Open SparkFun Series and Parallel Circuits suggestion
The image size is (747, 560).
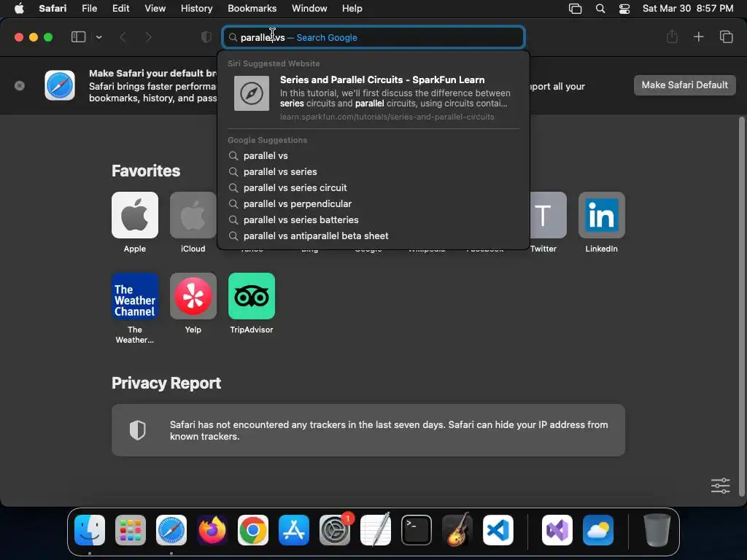click(x=373, y=98)
